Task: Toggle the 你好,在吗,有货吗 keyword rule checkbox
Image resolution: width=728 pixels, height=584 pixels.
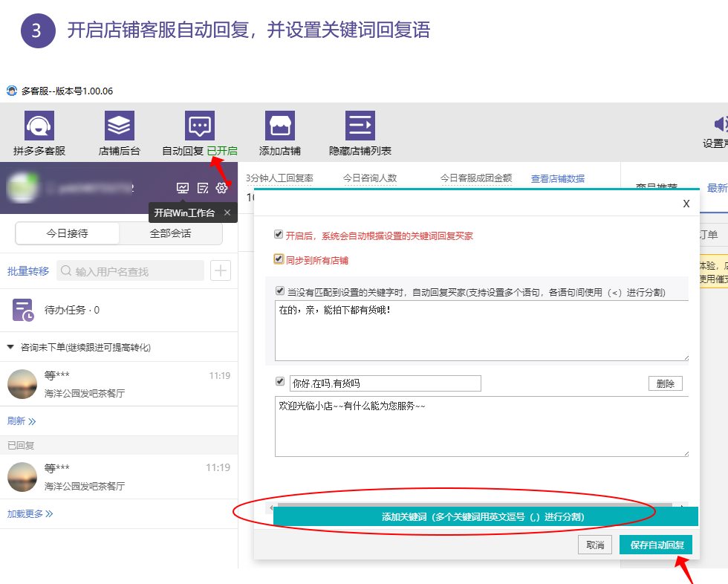Action: [280, 381]
